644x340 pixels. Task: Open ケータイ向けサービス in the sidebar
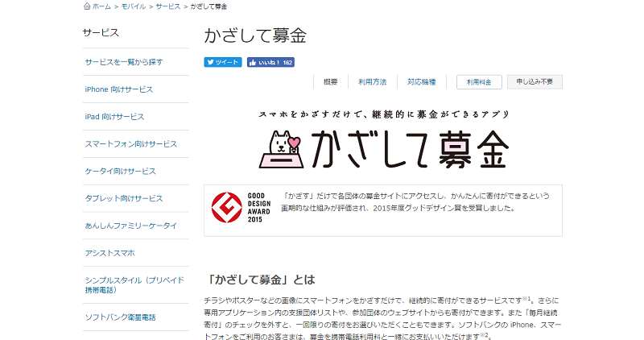tap(120, 171)
